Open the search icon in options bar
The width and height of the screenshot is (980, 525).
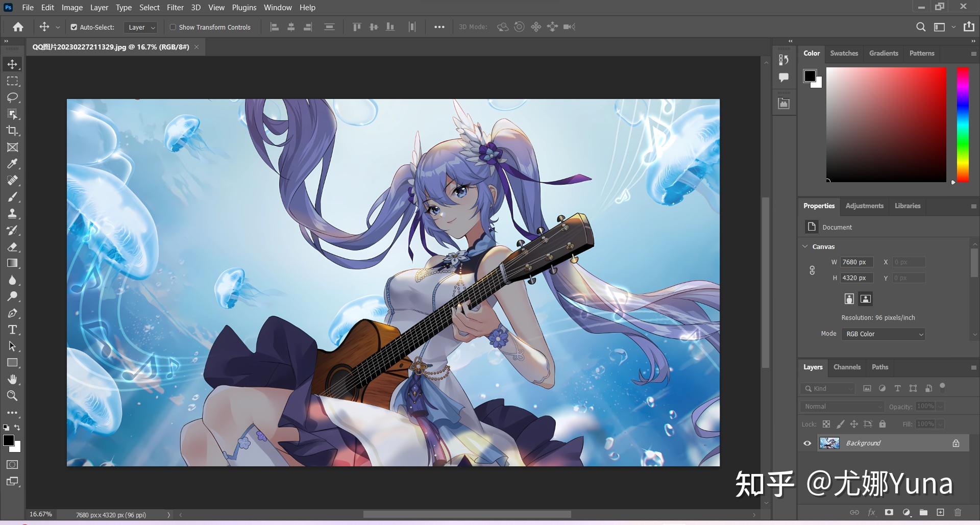(x=921, y=27)
